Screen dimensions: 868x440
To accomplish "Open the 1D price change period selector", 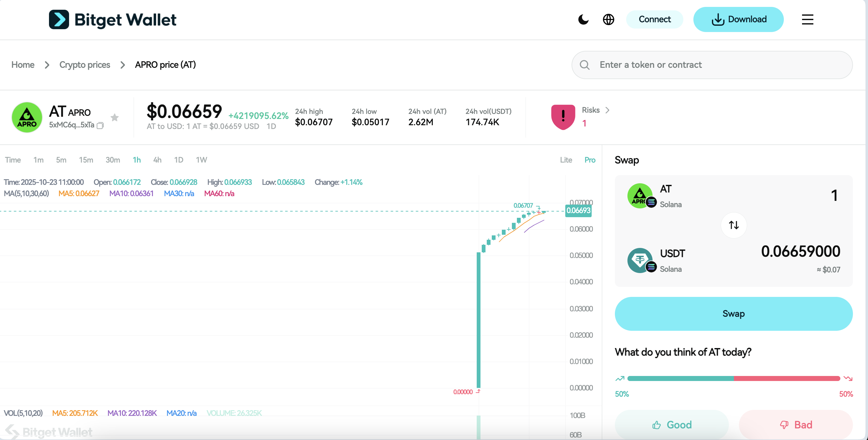I will [x=271, y=126].
